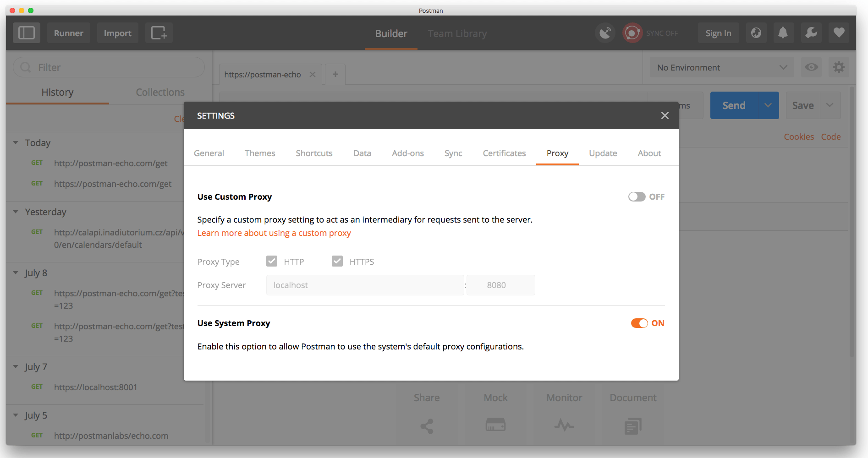868x458 pixels.
Task: Open manage environments gear icon
Action: (839, 67)
